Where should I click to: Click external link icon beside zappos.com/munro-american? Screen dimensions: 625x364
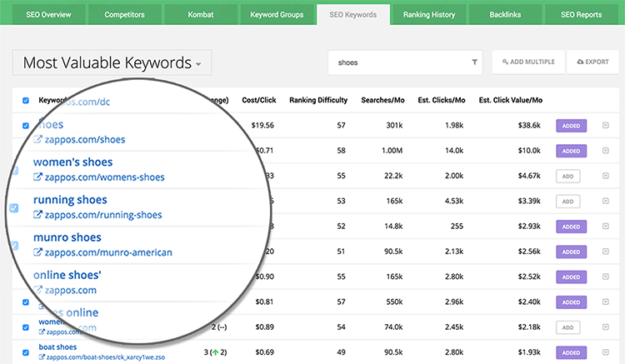coord(37,252)
